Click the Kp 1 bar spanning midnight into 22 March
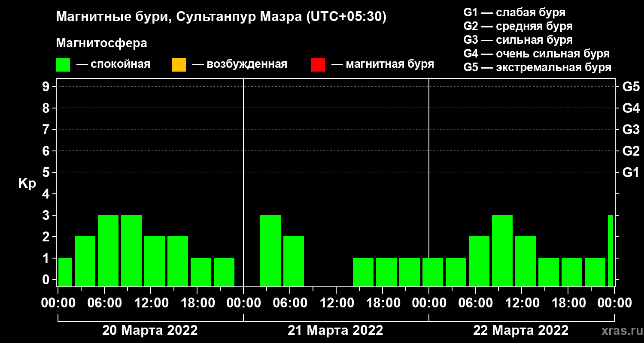Image resolution: width=644 pixels, height=343 pixels. tap(433, 272)
